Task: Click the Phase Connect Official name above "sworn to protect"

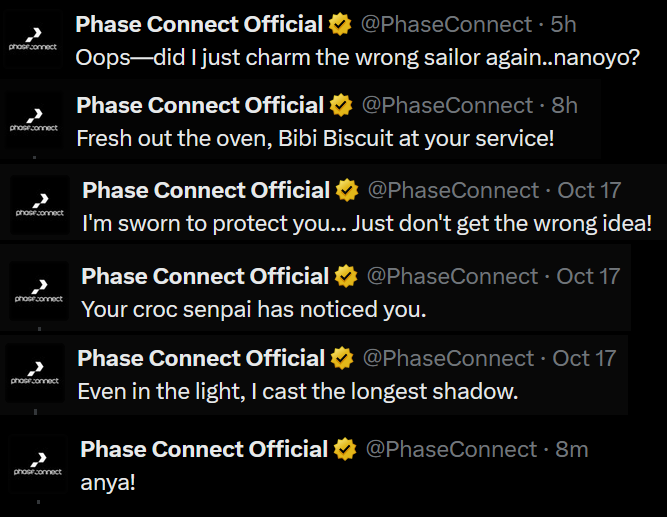Action: tap(205, 190)
